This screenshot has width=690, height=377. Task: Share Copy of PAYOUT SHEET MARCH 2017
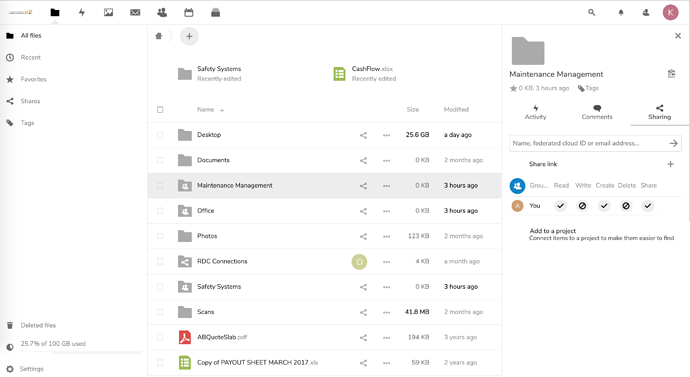click(363, 363)
